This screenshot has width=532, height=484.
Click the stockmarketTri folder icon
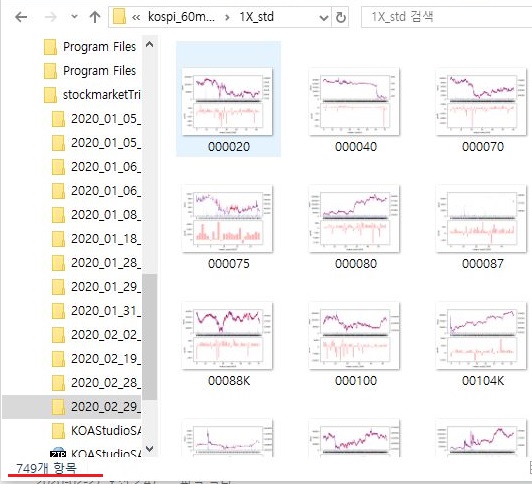click(x=50, y=95)
